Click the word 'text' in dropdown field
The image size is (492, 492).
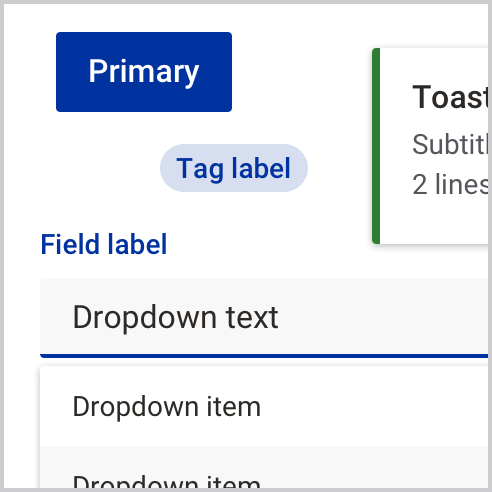click(252, 317)
